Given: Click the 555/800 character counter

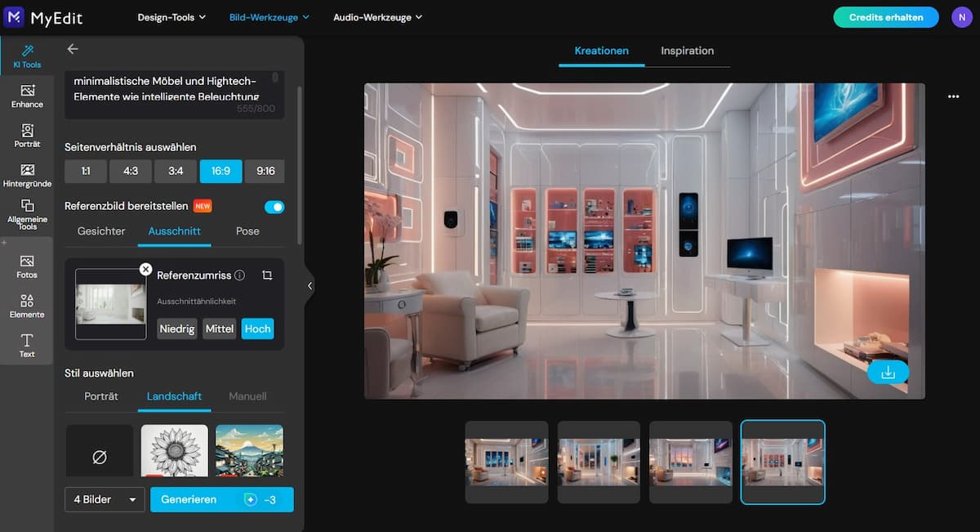Looking at the screenshot, I should click(x=256, y=109).
